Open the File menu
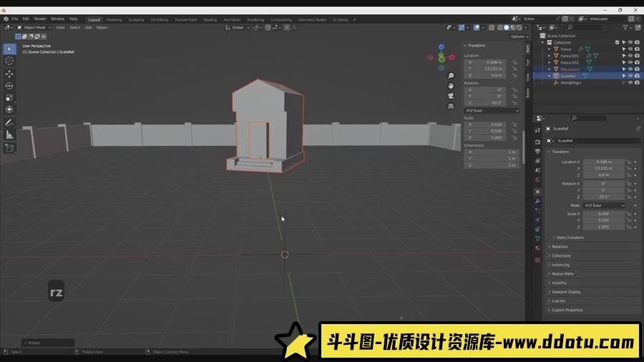The width and height of the screenshot is (644, 362). (x=15, y=19)
